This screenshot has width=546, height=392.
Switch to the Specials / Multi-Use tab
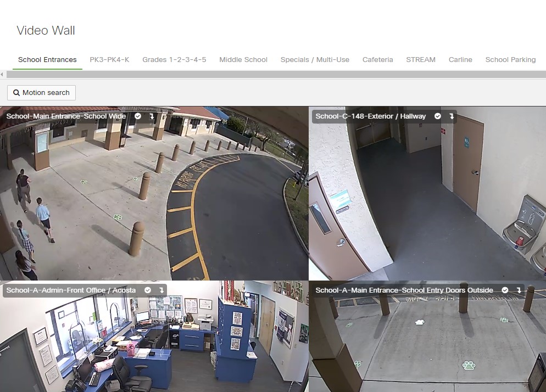315,60
